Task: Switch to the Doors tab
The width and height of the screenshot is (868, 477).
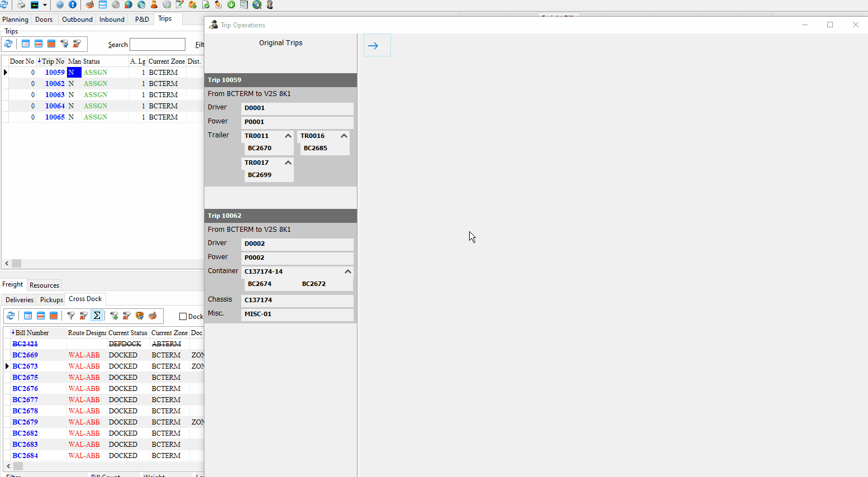Action: (44, 20)
